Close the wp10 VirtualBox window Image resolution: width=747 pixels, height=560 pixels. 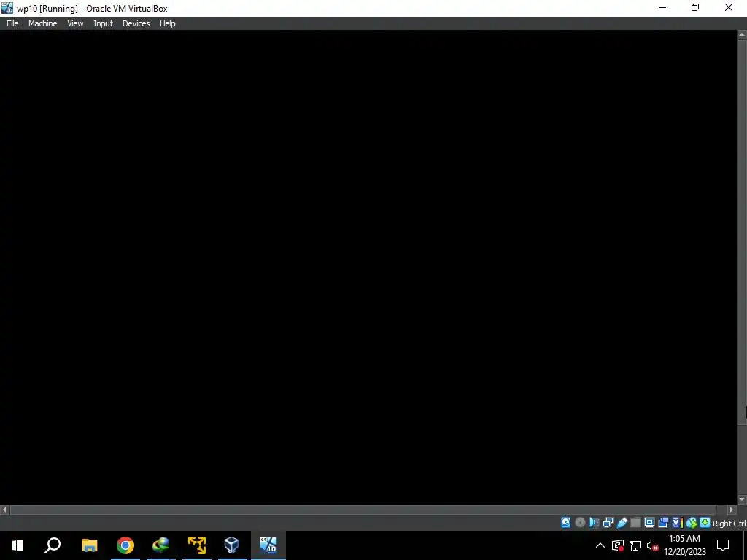click(729, 7)
